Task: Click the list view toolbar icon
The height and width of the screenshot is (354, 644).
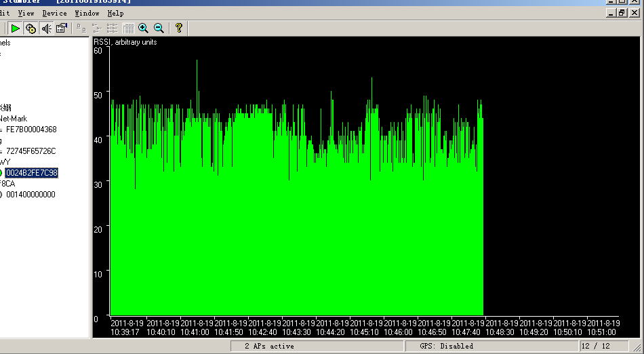Action: [x=113, y=28]
